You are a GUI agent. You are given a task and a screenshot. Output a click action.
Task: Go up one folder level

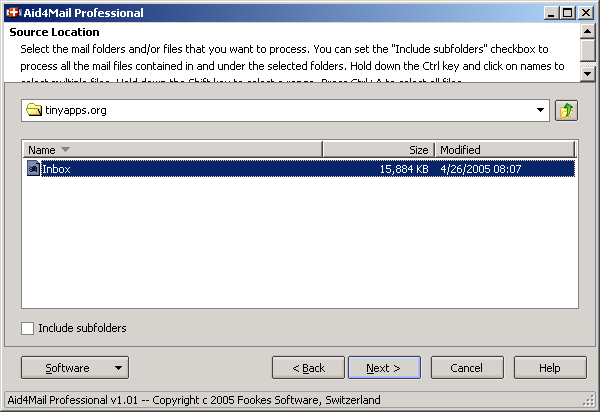coord(567,110)
